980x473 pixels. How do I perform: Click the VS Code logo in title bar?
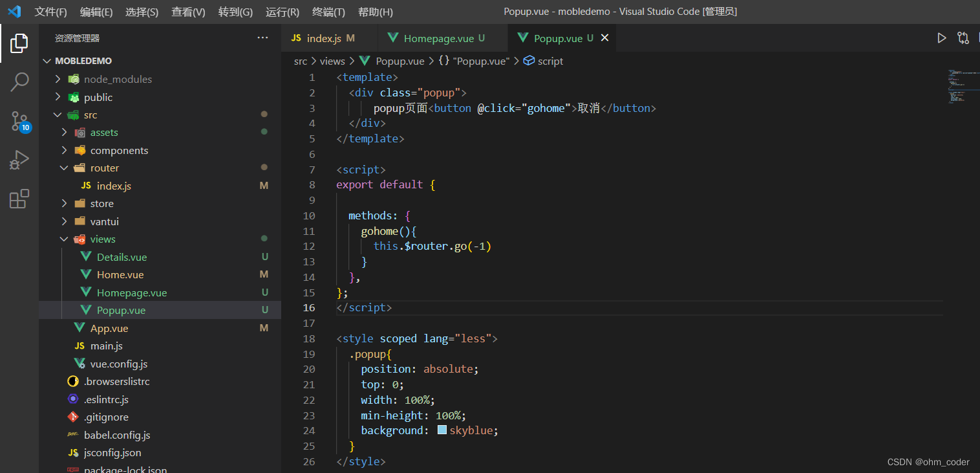point(14,12)
